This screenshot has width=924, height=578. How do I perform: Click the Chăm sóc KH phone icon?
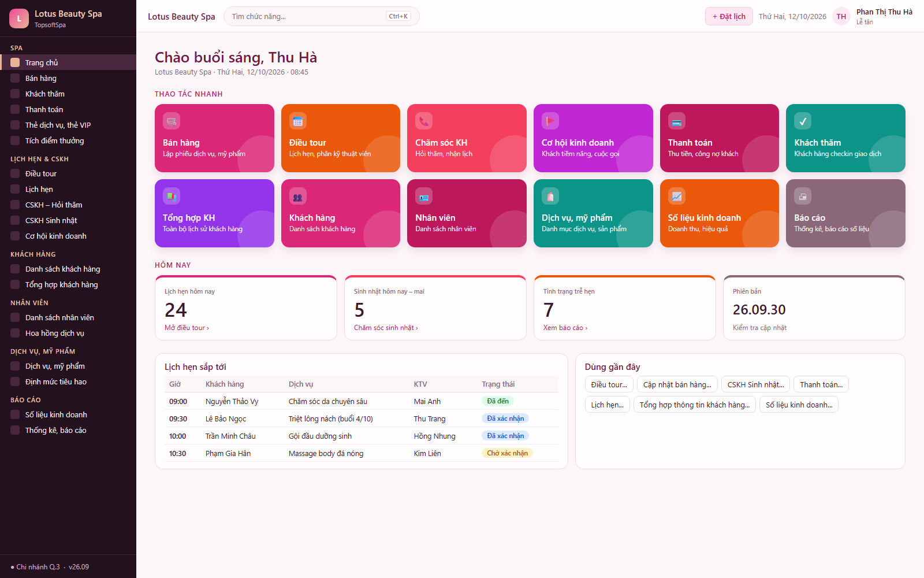pyautogui.click(x=424, y=121)
